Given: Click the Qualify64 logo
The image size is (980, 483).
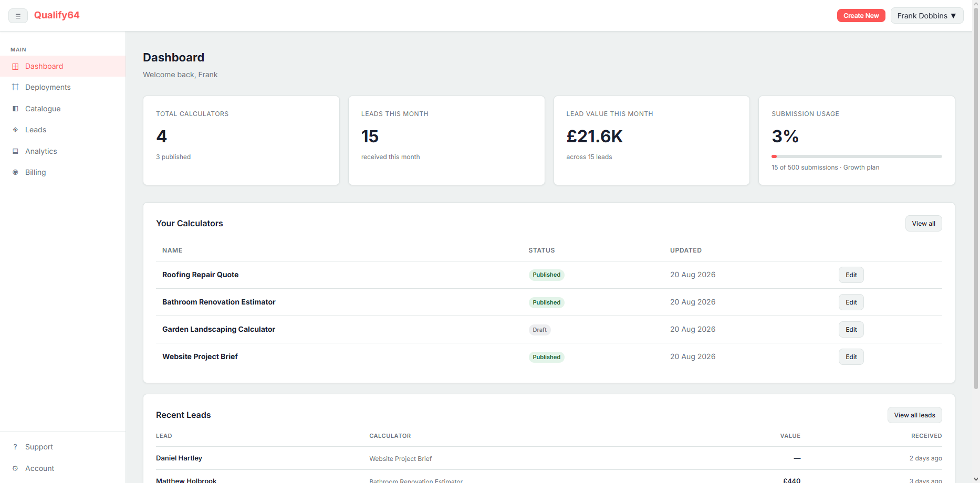Looking at the screenshot, I should tap(57, 15).
